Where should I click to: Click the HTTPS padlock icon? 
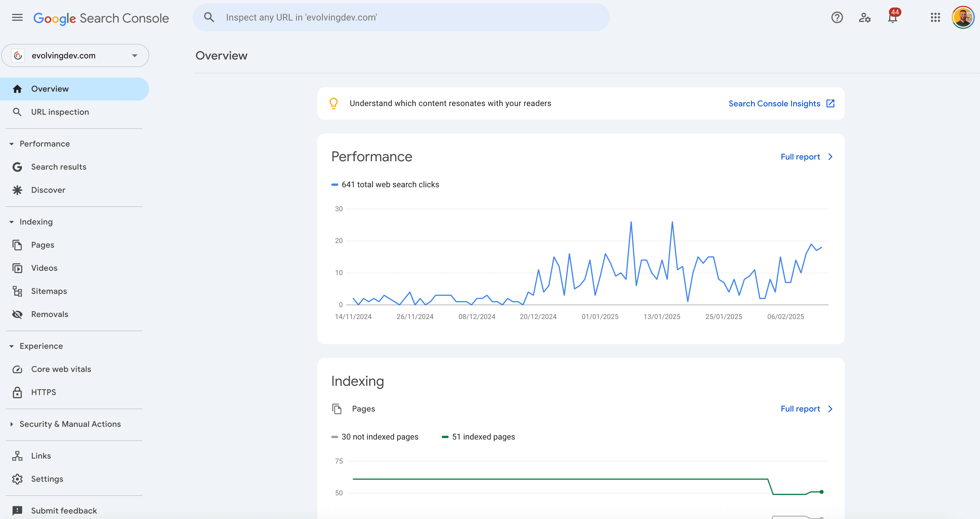17,392
